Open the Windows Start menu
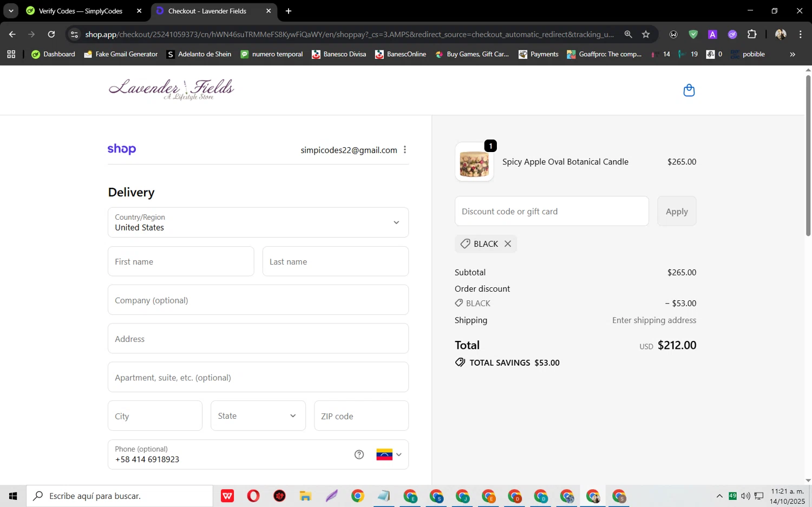 [x=13, y=496]
